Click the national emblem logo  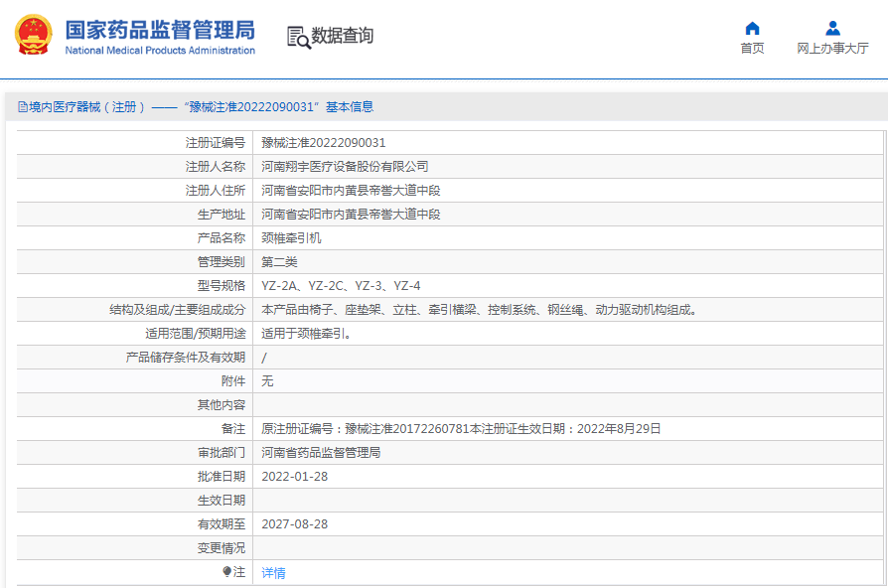pyautogui.click(x=33, y=36)
